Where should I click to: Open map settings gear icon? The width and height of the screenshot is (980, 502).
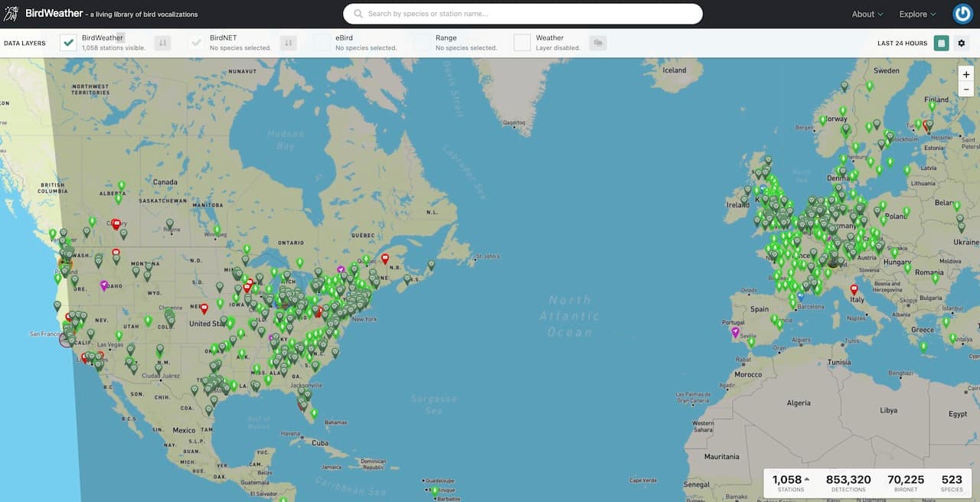962,43
